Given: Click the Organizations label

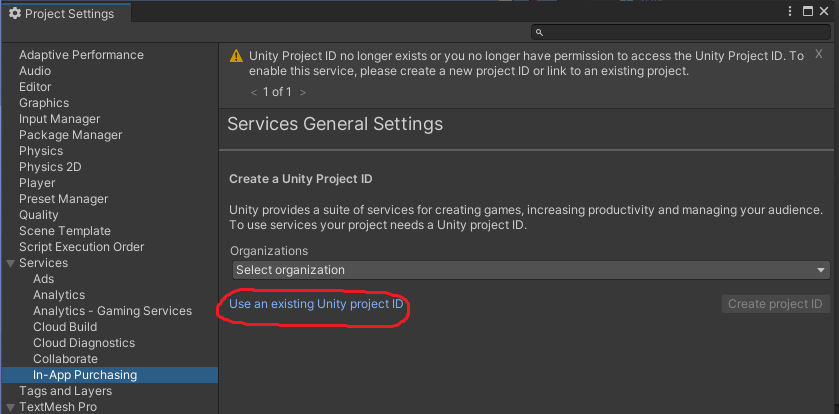Looking at the screenshot, I should coord(269,250).
